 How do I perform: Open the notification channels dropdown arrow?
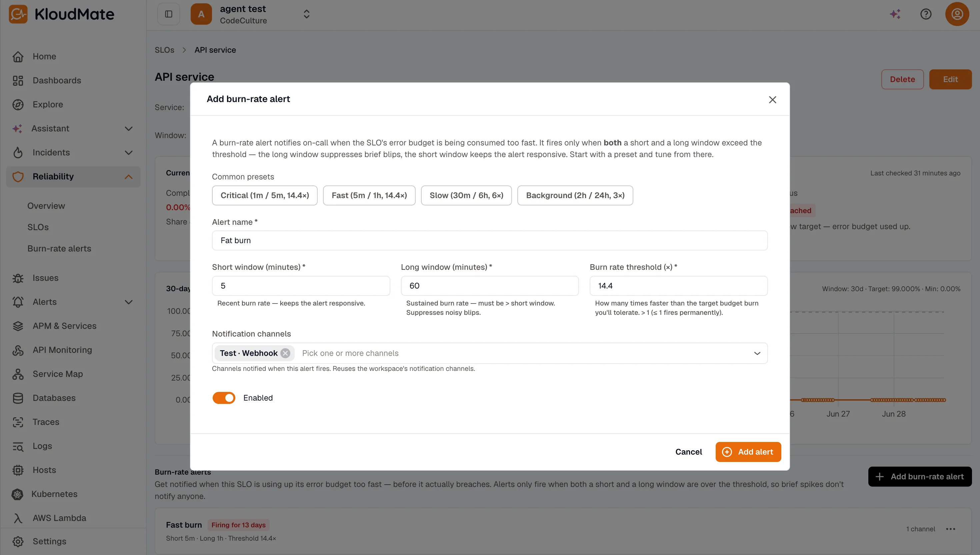(757, 353)
